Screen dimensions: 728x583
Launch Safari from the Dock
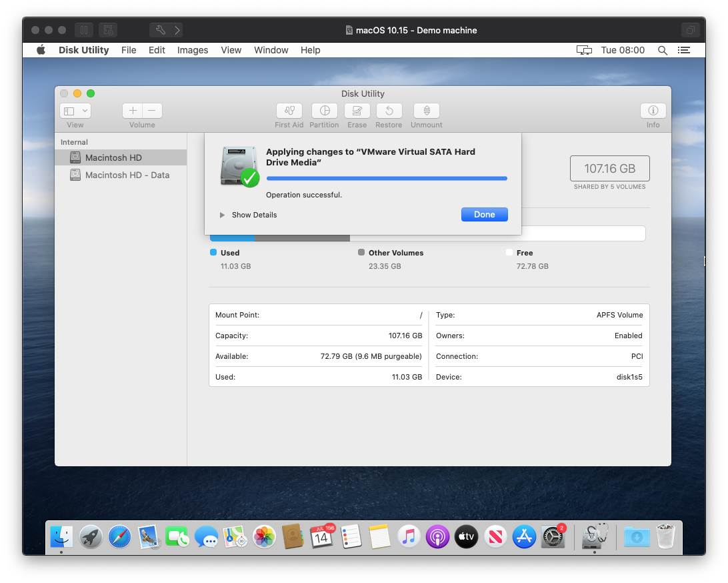[119, 537]
